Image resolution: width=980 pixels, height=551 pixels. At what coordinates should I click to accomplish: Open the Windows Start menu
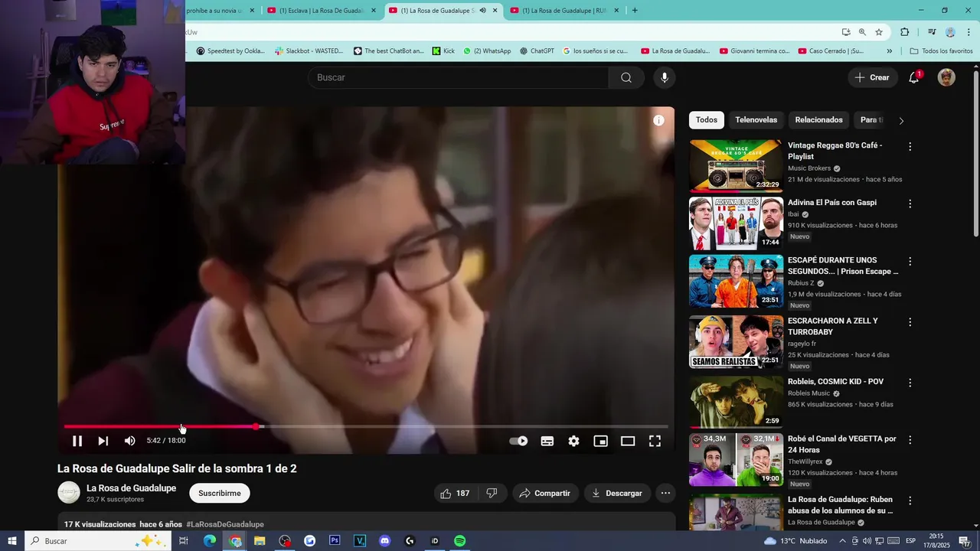click(x=12, y=541)
